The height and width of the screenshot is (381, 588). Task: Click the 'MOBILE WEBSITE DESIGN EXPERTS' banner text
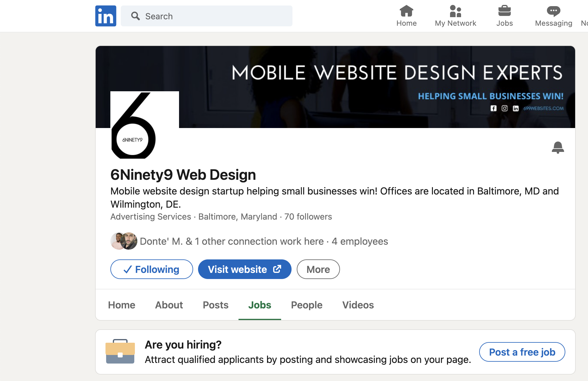point(397,73)
